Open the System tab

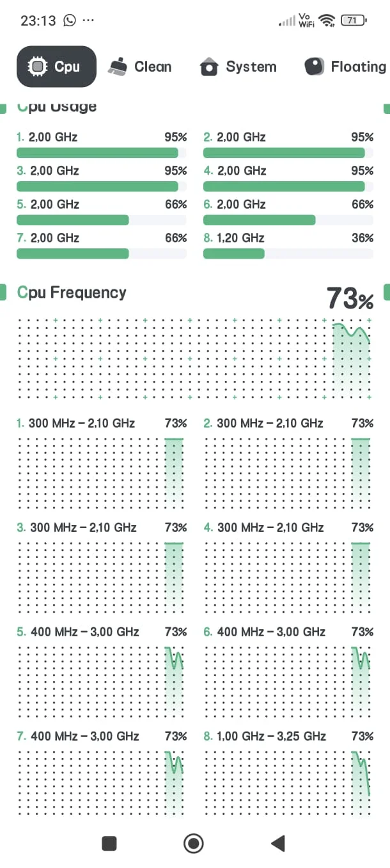pyautogui.click(x=251, y=67)
